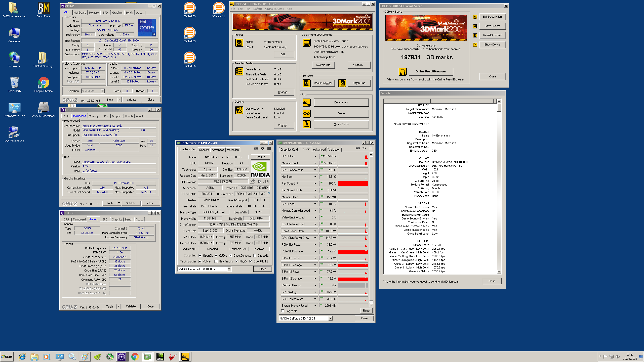Click the Lookup button in GPU-Z

[x=260, y=157]
